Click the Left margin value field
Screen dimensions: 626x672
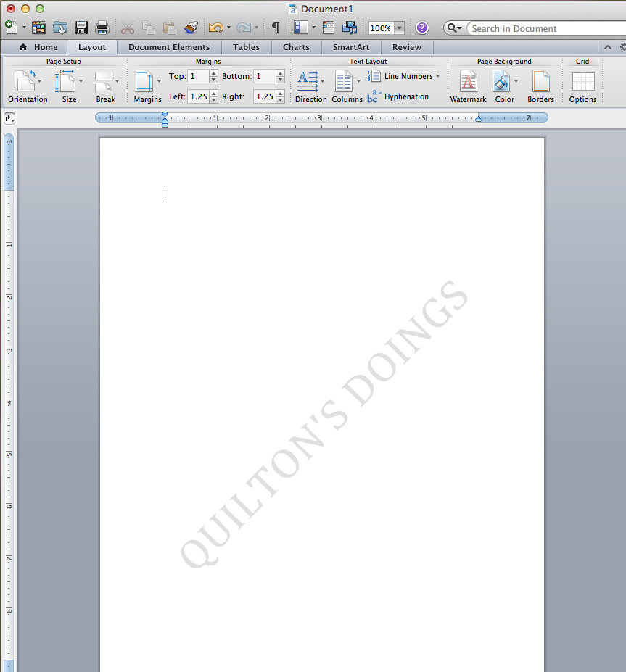click(199, 96)
